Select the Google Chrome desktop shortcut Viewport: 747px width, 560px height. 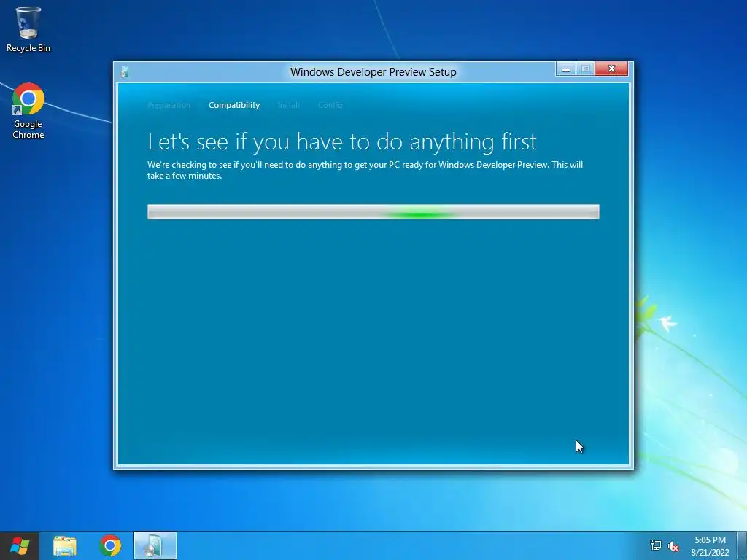(x=28, y=111)
